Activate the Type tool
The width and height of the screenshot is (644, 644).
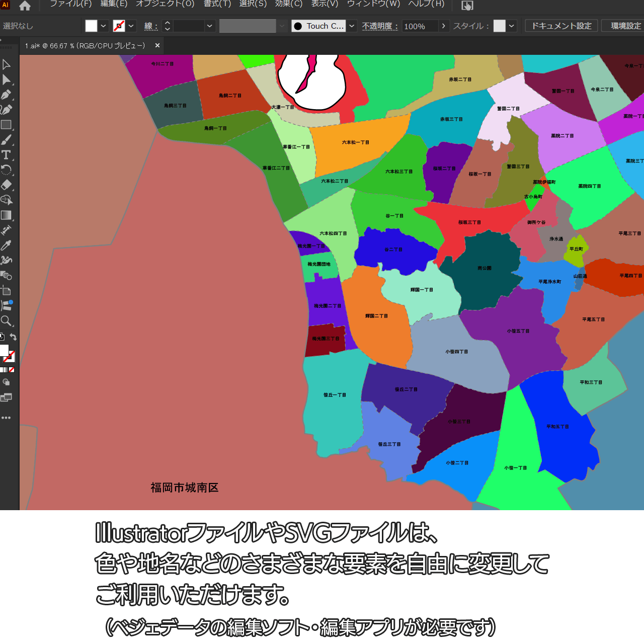tap(7, 155)
